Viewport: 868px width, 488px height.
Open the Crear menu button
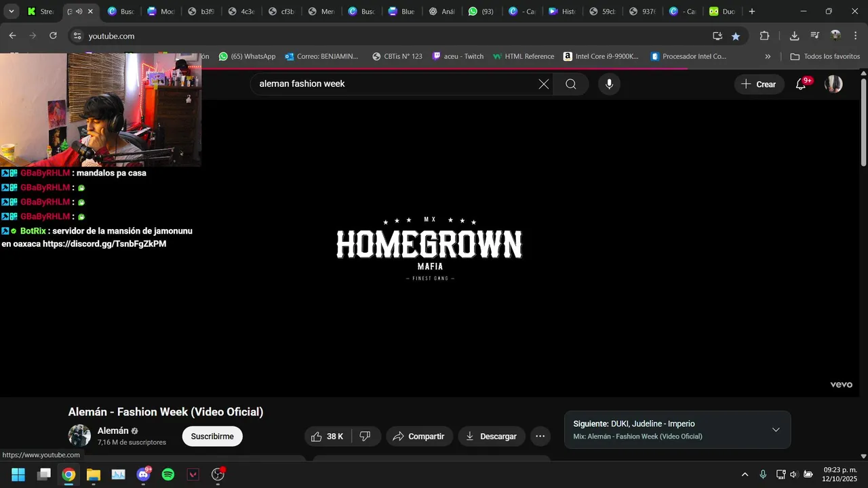pos(759,84)
